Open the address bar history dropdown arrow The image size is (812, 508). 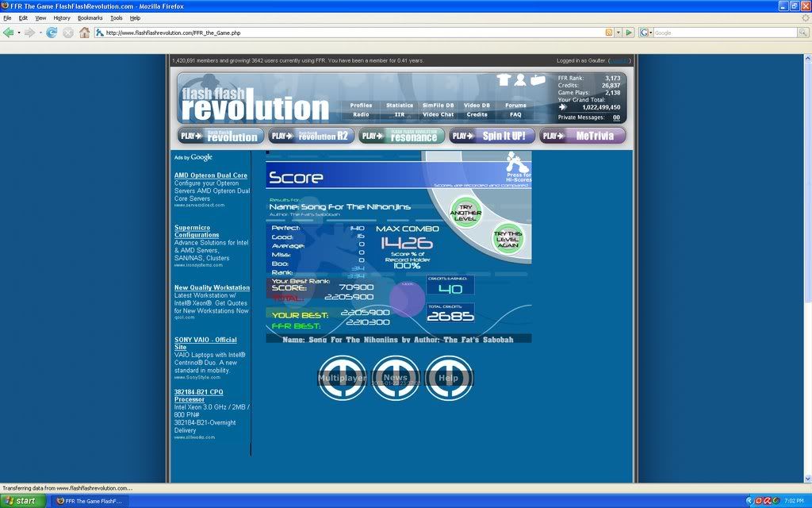click(x=618, y=33)
